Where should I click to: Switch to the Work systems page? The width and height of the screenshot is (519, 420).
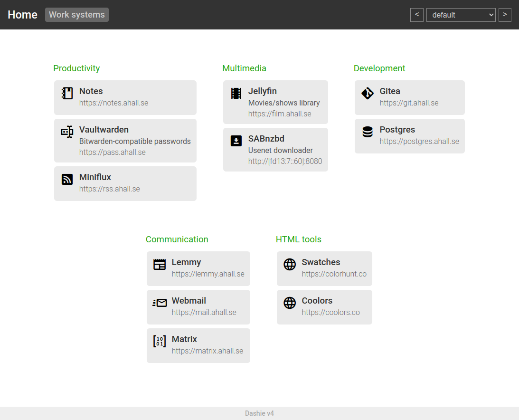coord(77,15)
